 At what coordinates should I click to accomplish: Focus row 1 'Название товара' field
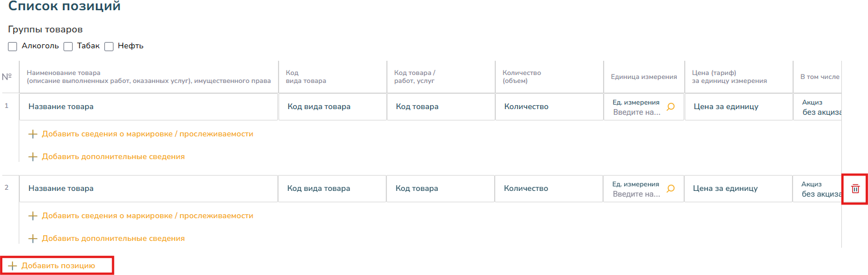point(149,107)
